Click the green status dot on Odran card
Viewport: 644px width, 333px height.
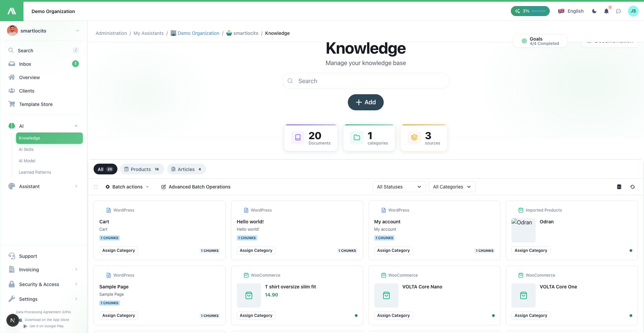tap(631, 250)
